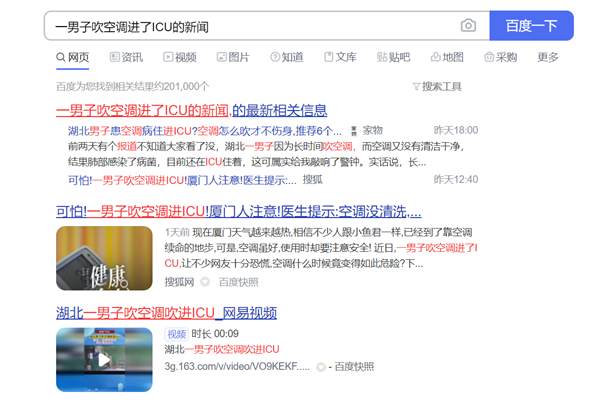This screenshot has height=402, width=612.
Task: Click the 贴吧 tab icon
Action: [x=382, y=57]
